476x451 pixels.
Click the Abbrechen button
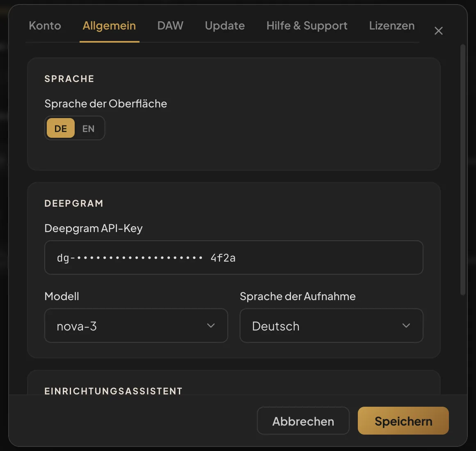[x=303, y=421]
